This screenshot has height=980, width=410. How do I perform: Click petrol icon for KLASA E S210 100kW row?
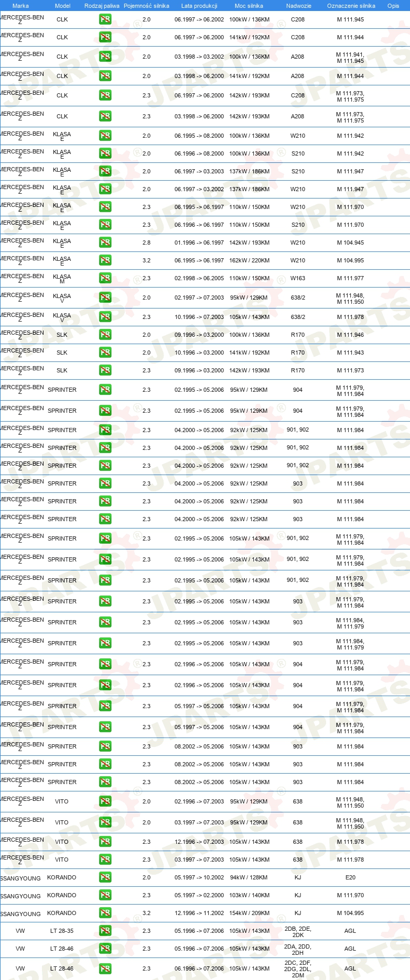coord(105,153)
